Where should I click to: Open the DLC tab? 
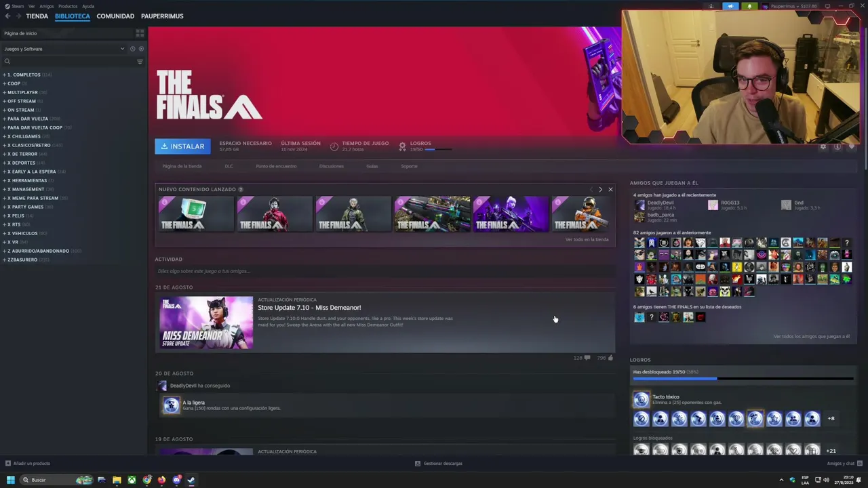point(229,166)
